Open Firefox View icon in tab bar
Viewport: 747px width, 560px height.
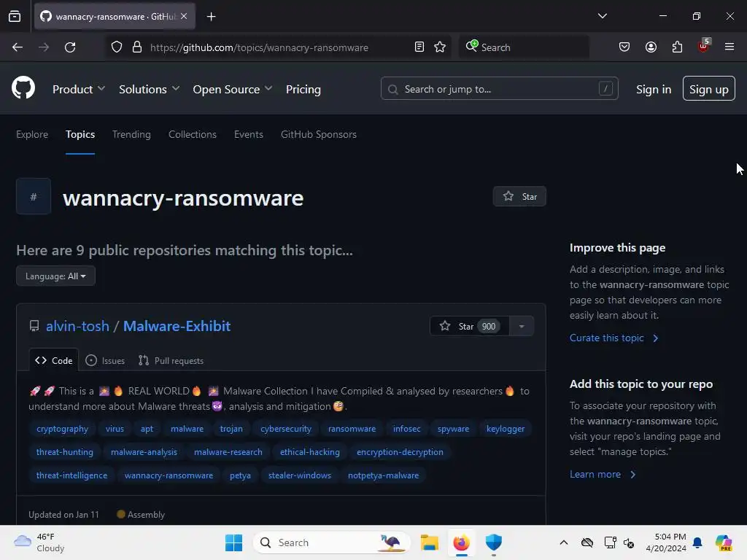point(15,16)
